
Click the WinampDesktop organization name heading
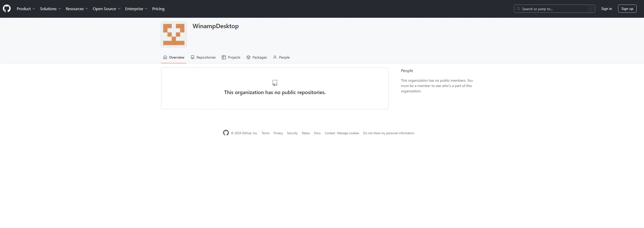coord(215,26)
